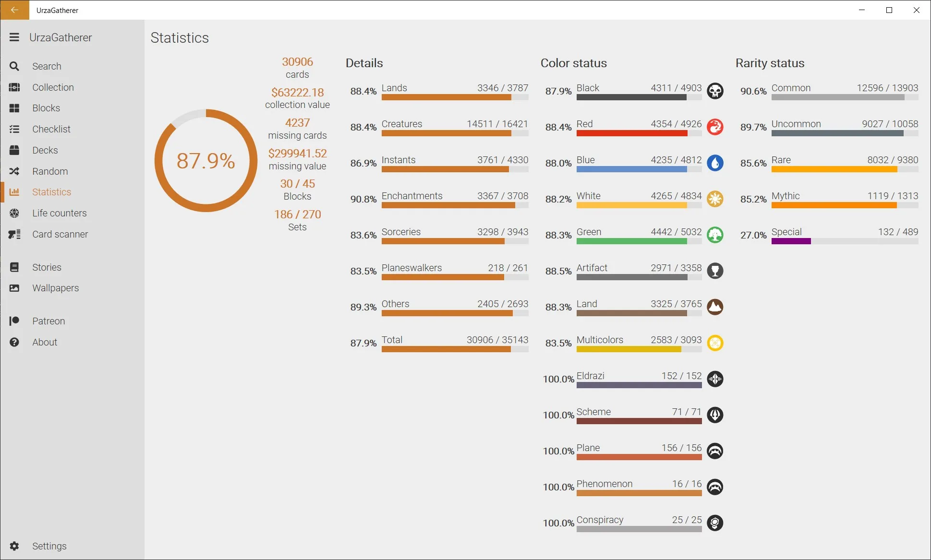Click the Blue mana water drop icon
This screenshot has width=931, height=560.
(715, 163)
